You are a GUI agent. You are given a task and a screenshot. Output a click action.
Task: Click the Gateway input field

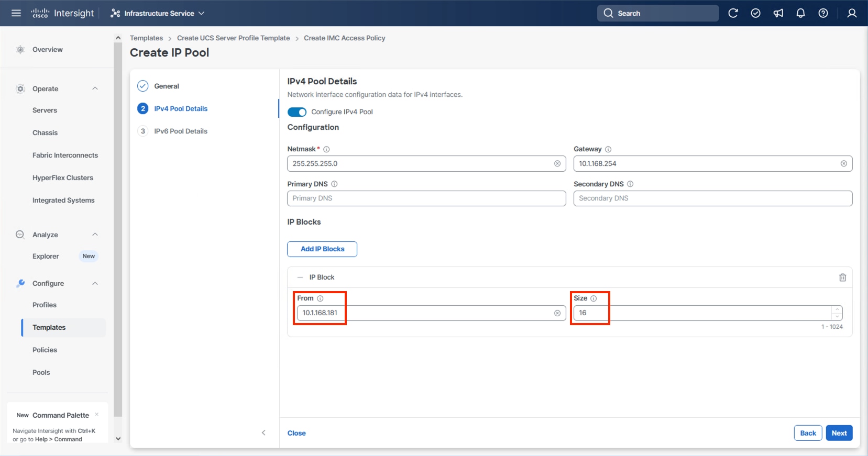[713, 164]
